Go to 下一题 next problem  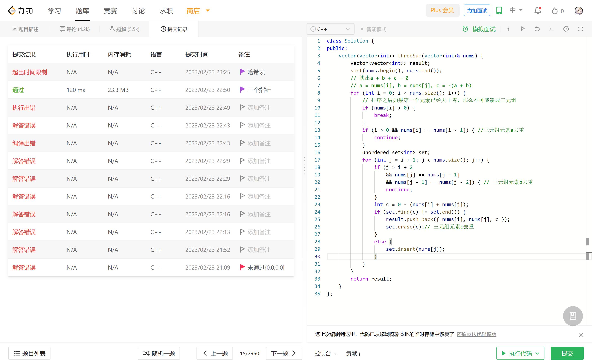(x=284, y=353)
